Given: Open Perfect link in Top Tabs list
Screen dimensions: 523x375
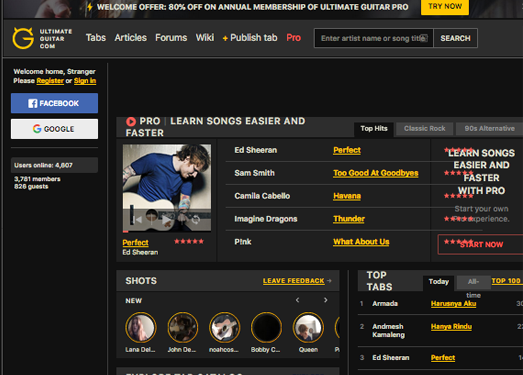Looking at the screenshot, I should (x=443, y=358).
